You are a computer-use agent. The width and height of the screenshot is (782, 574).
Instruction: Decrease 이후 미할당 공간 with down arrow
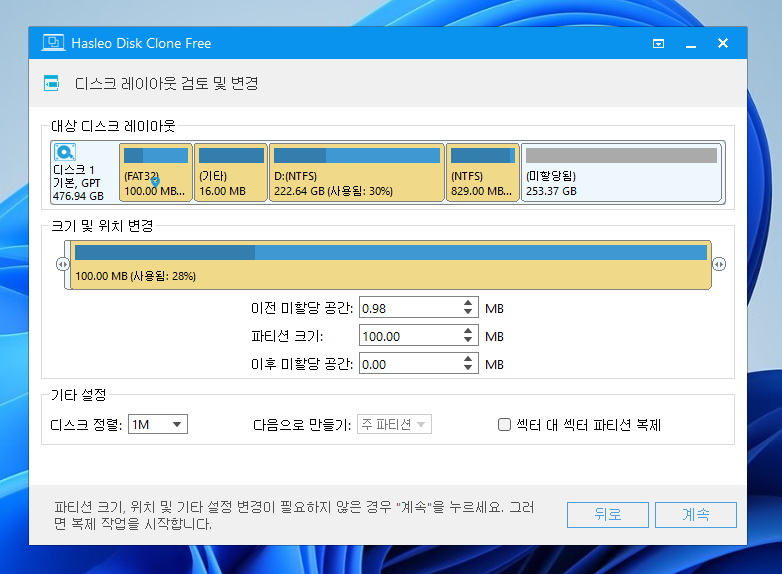click(x=468, y=368)
